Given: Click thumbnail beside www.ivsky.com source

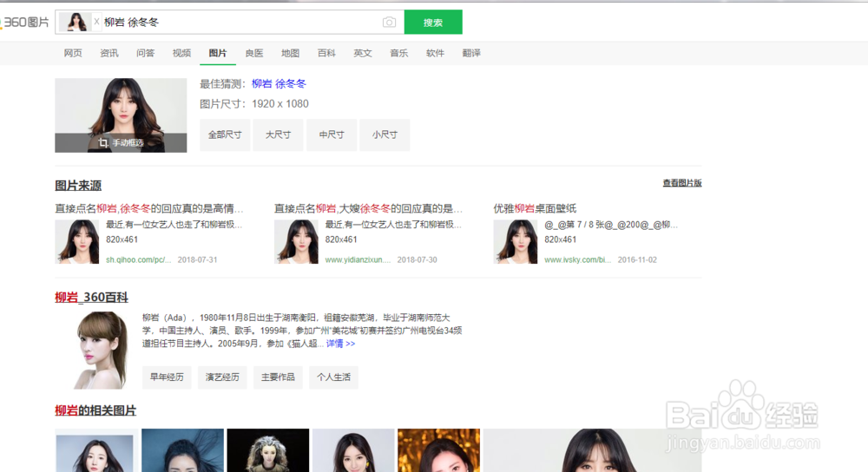Looking at the screenshot, I should tap(516, 241).
